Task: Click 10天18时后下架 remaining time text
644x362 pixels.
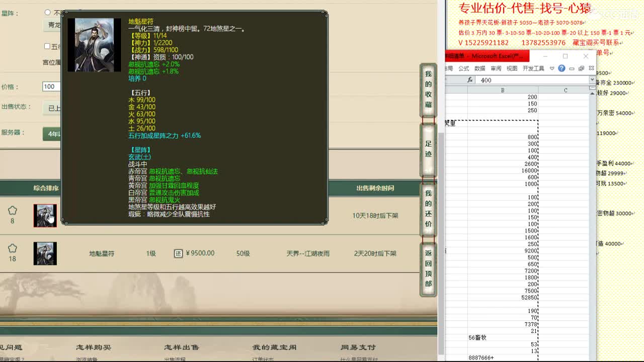Action: (375, 216)
